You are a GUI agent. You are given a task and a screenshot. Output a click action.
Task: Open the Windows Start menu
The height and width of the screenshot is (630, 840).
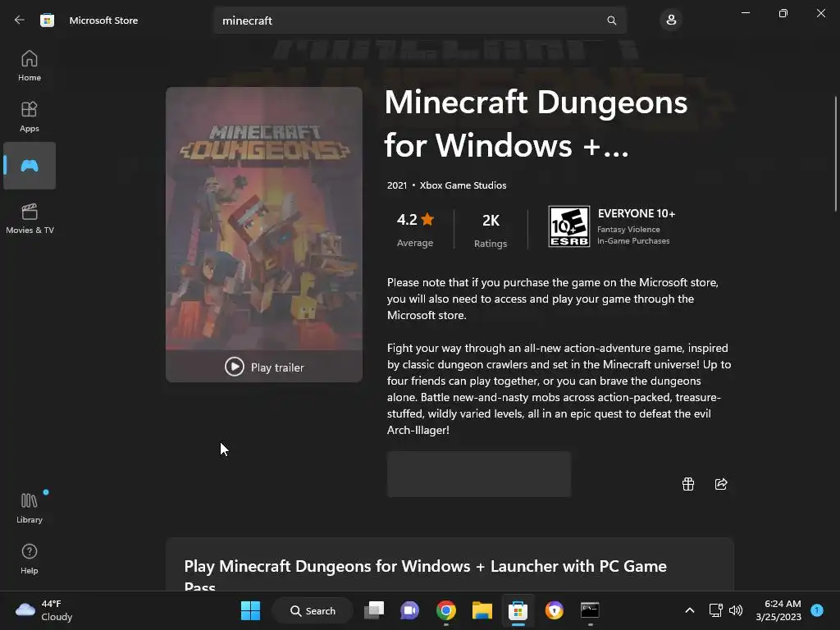[250, 610]
